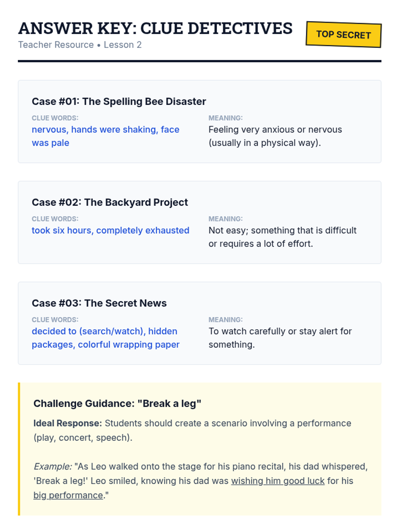The image size is (399, 532).
Task: Click the underlined "wishing him good luck" phrase
Action: point(278,481)
